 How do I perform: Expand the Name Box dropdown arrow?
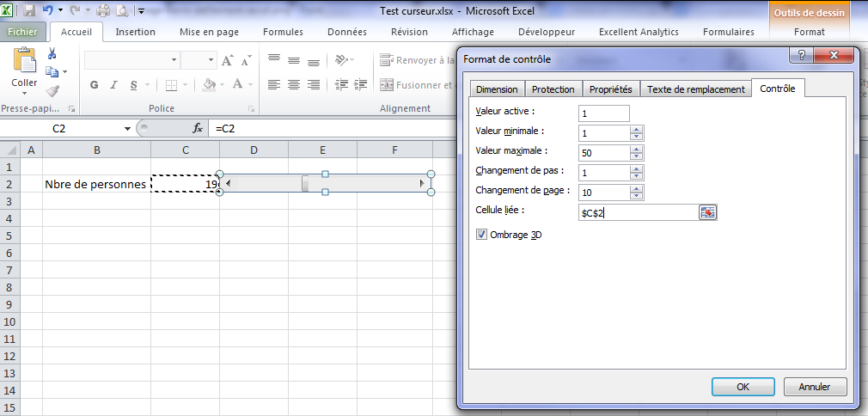[x=128, y=128]
